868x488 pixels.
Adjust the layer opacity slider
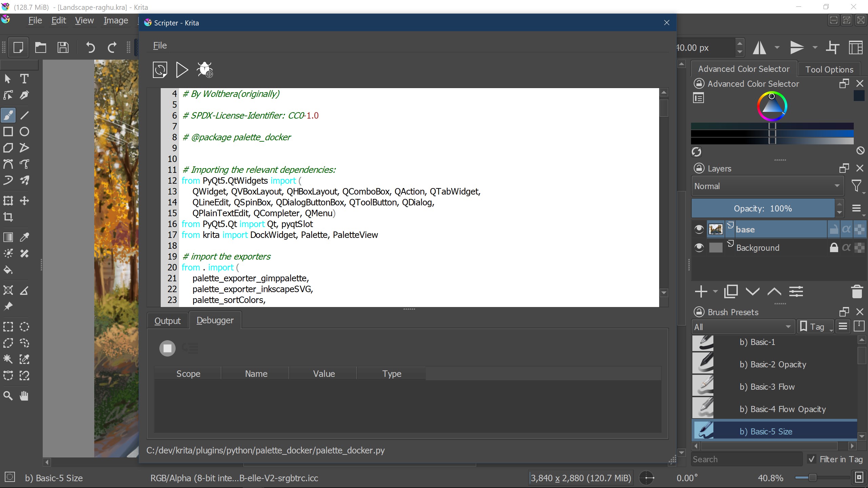(x=763, y=208)
